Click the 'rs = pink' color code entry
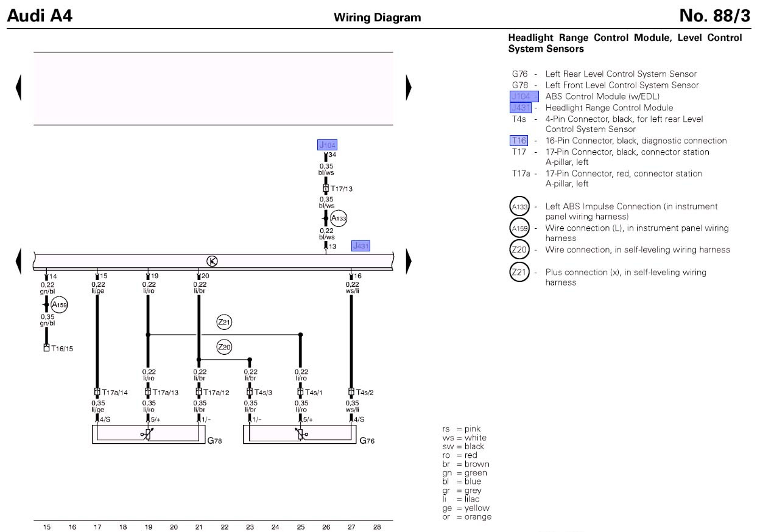The height and width of the screenshot is (532, 760). (x=461, y=429)
